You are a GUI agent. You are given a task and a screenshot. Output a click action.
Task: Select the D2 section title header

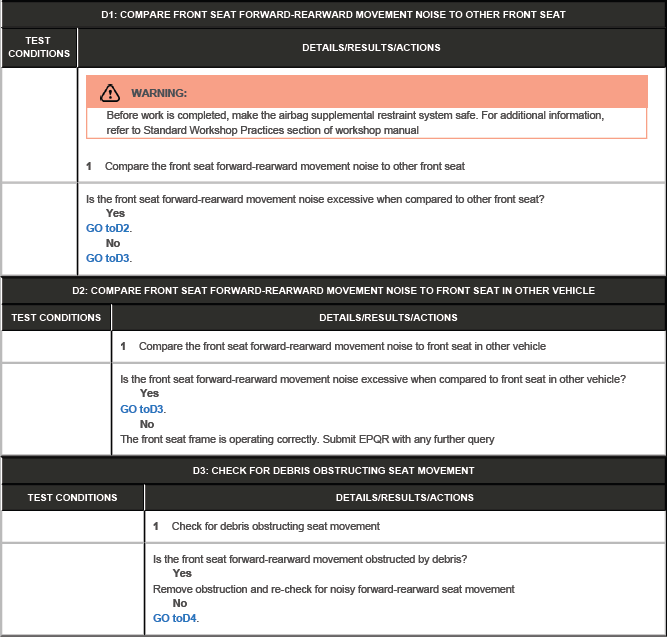(333, 291)
